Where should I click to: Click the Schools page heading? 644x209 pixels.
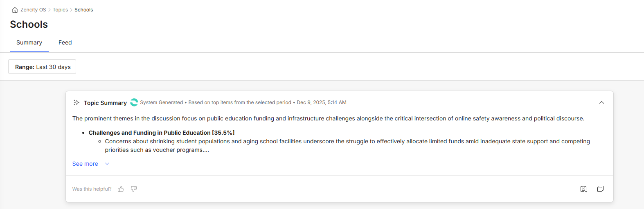(x=29, y=24)
